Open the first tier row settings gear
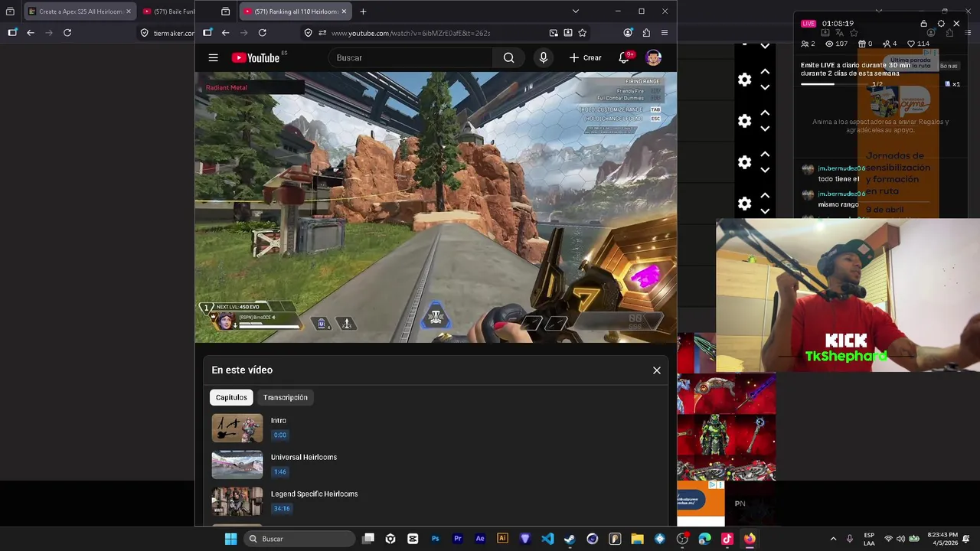This screenshot has width=980, height=551. point(744,80)
